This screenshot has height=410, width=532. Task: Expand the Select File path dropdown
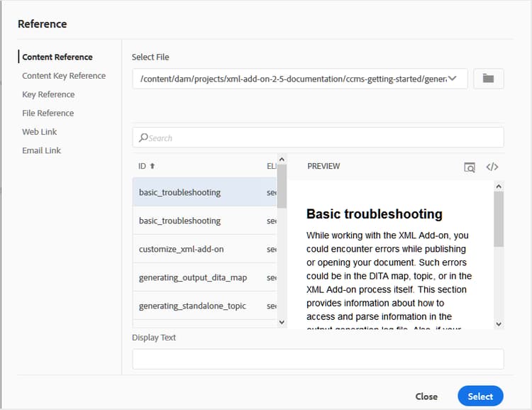pyautogui.click(x=453, y=79)
